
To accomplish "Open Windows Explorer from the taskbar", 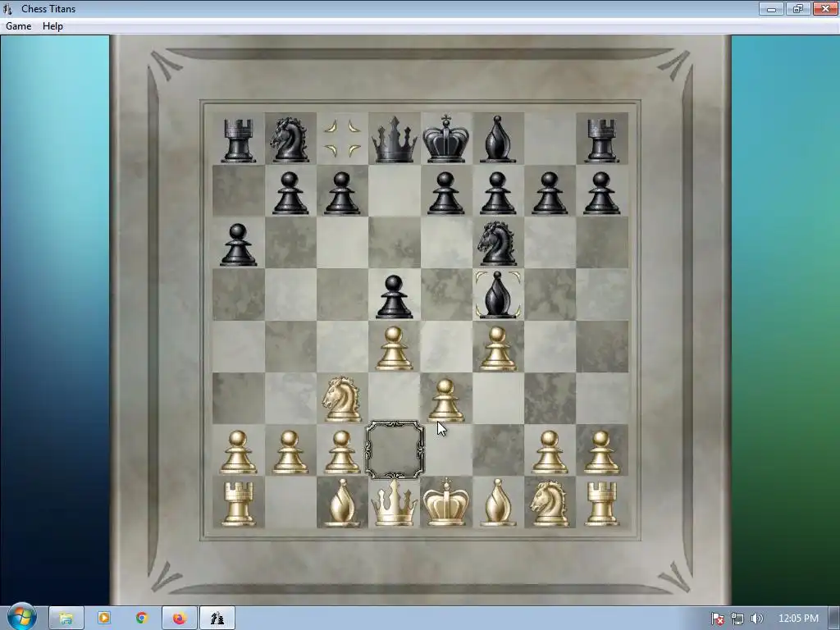I will 66,619.
